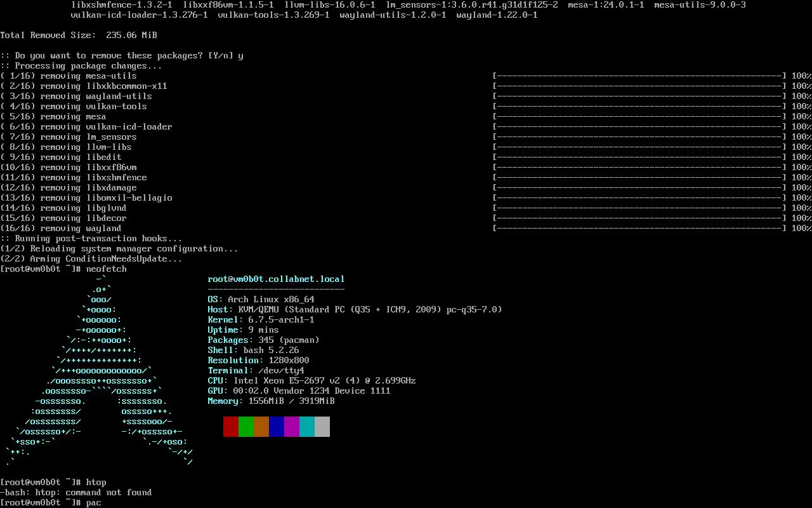Click the 'Memory: 1556MiB / 3919MiB' line
The width and height of the screenshot is (812, 508).
271,401
